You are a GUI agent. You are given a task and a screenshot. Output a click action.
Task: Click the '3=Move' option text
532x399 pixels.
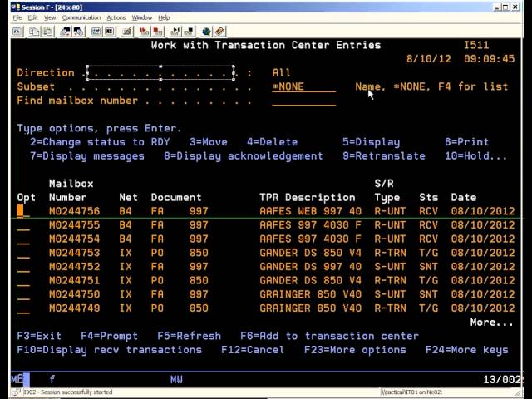[x=209, y=142]
